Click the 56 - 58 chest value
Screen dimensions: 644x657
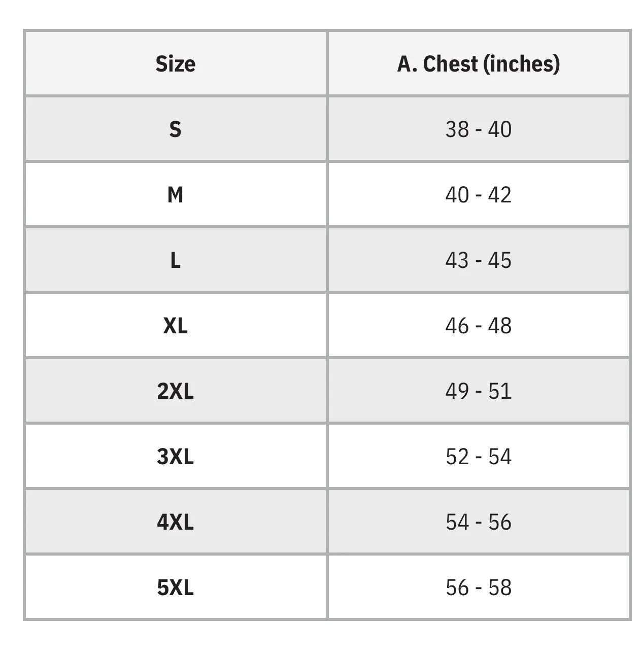(478, 587)
